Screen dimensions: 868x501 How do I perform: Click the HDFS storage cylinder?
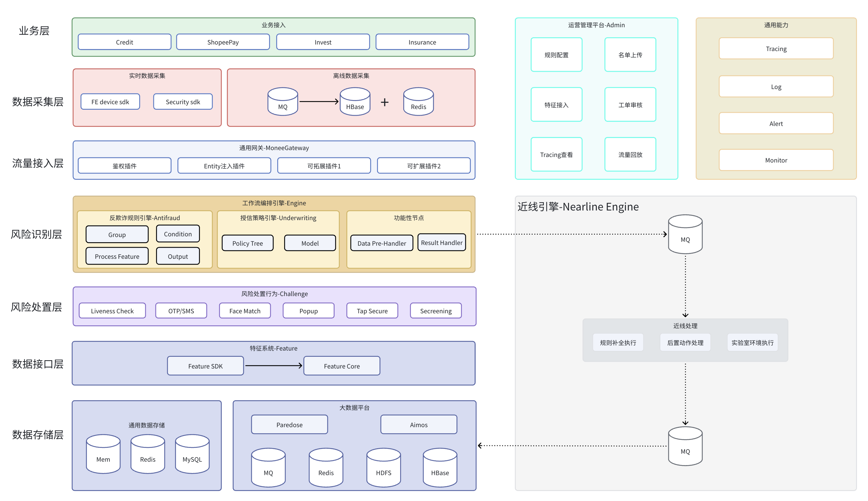pyautogui.click(x=384, y=468)
